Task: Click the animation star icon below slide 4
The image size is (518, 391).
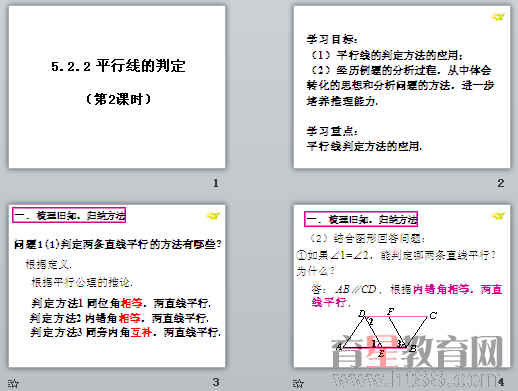Action: point(298,383)
